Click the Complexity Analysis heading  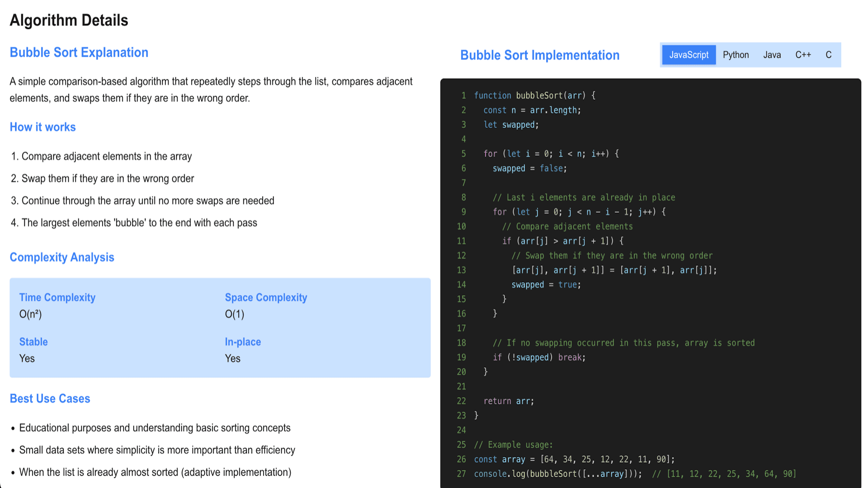[62, 257]
